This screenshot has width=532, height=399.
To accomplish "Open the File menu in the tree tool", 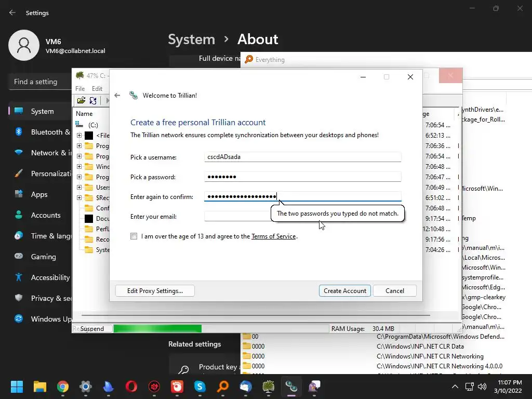I will tap(80, 88).
